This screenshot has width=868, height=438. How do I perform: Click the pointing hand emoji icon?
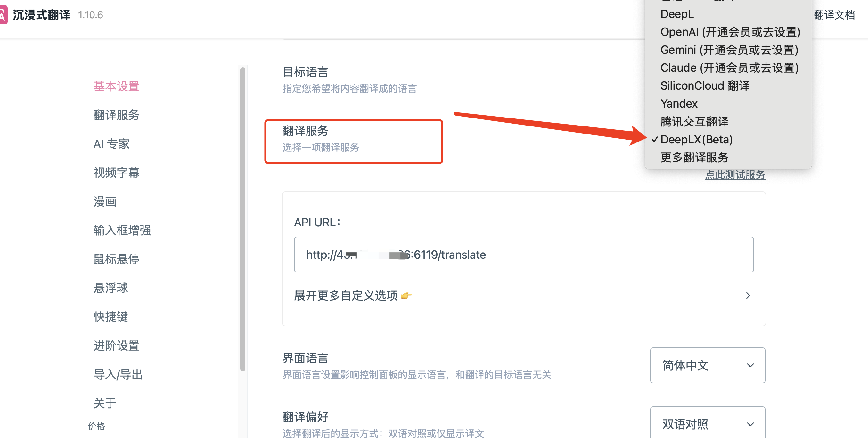pos(406,296)
